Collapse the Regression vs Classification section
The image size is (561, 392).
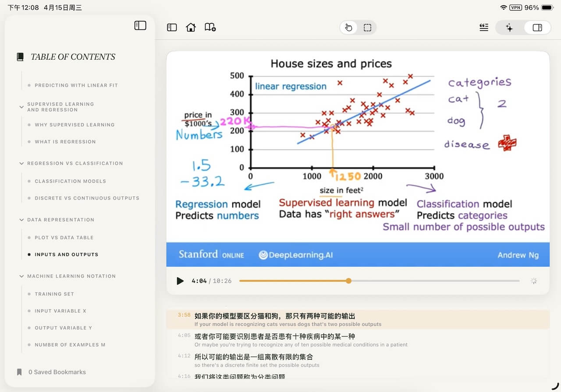pyautogui.click(x=21, y=163)
